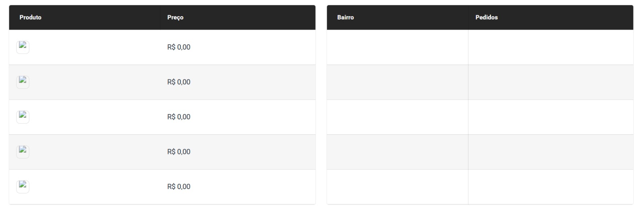
Task: Click the last empty Bairro cell
Action: 397,187
